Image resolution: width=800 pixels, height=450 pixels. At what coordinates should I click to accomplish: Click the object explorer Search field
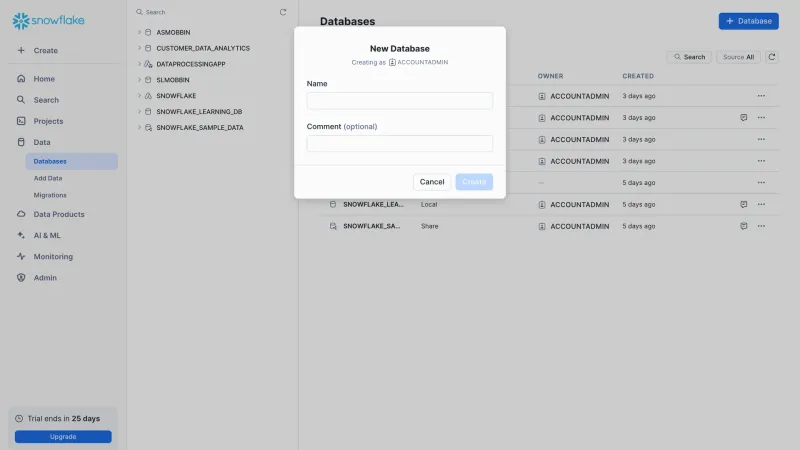click(204, 12)
